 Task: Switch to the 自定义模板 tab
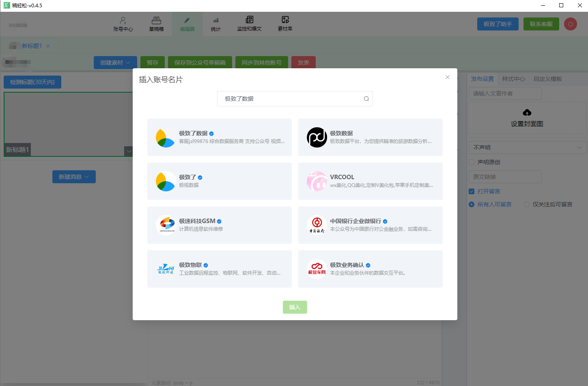(548, 79)
